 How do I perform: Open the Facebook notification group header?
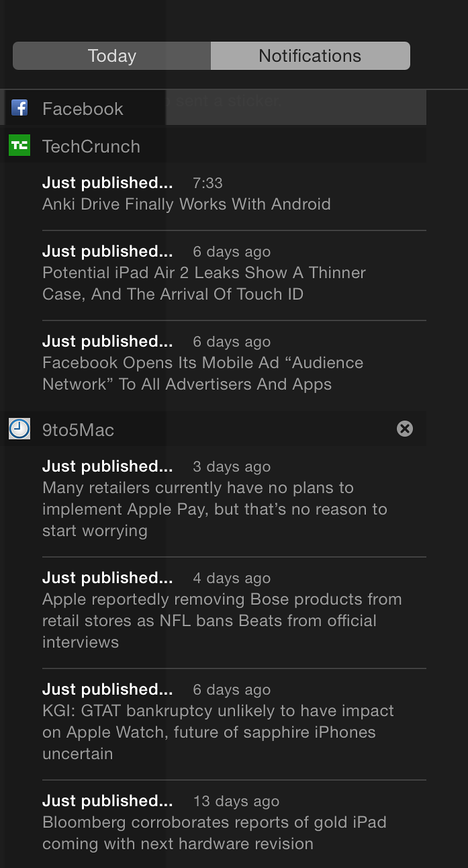[215, 108]
